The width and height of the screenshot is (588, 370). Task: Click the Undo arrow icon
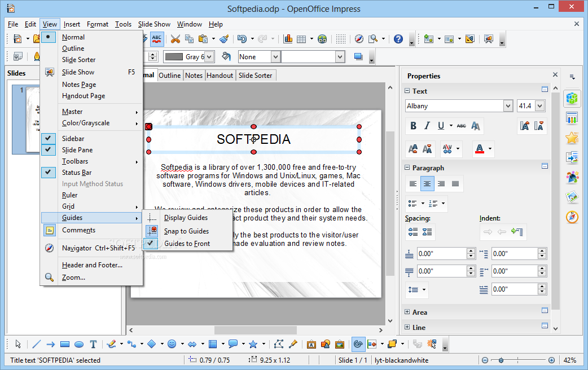tap(242, 39)
